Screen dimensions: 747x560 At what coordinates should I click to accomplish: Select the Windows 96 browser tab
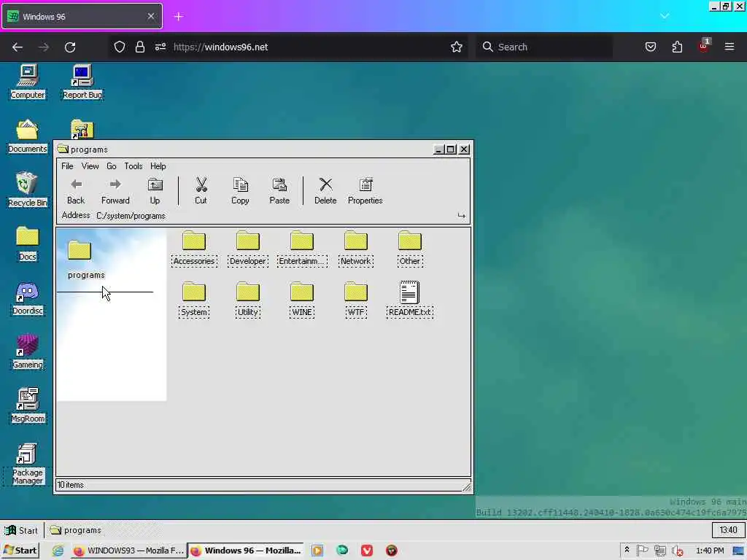(82, 17)
